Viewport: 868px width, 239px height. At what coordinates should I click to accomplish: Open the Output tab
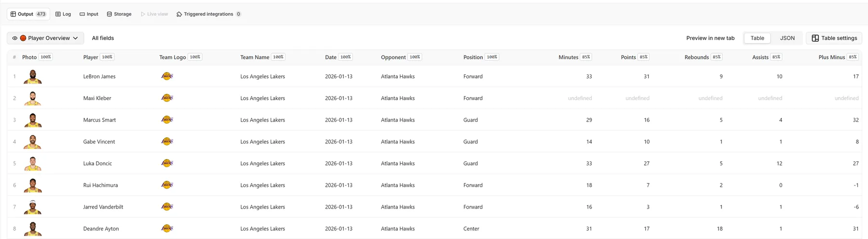pyautogui.click(x=28, y=14)
